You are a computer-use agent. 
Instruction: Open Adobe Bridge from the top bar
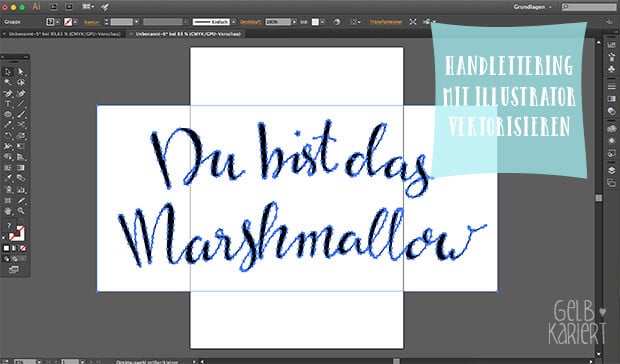click(x=54, y=7)
